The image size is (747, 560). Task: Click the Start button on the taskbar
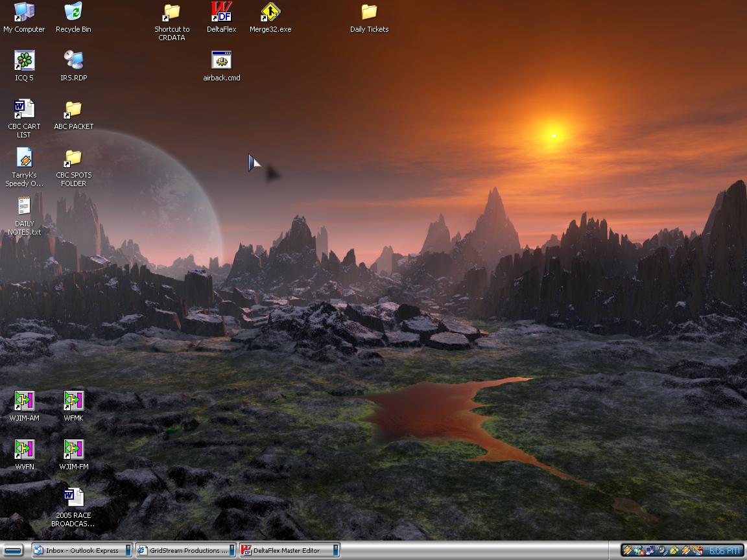click(13, 550)
